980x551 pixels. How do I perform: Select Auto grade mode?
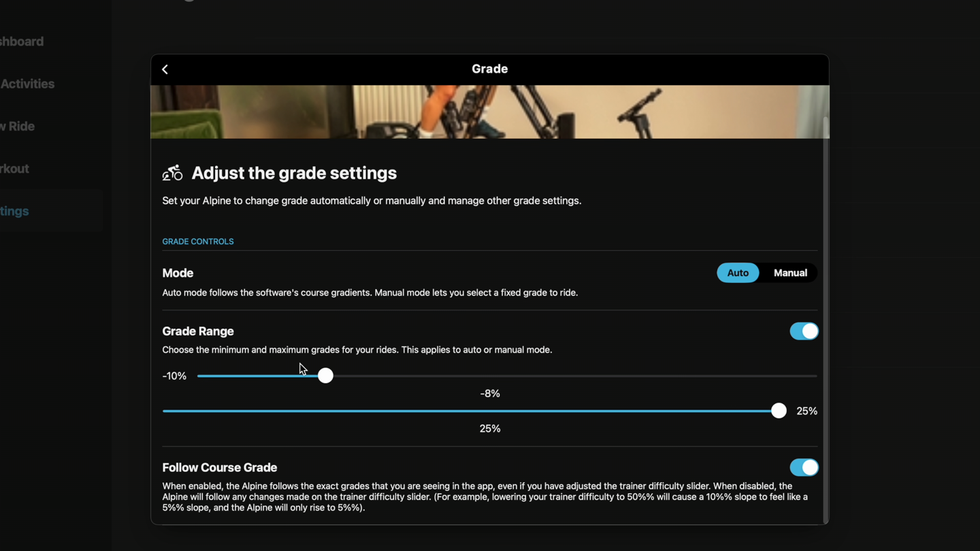coord(738,273)
